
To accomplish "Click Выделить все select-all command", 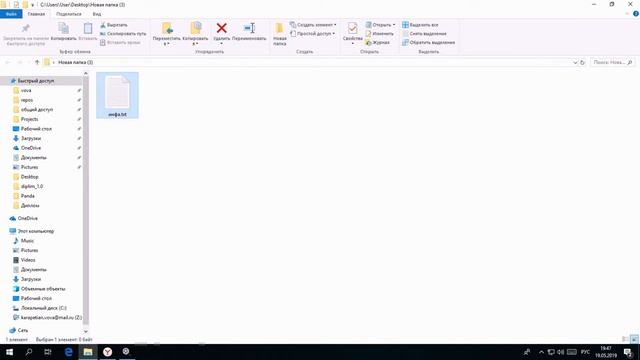I will coord(420,25).
